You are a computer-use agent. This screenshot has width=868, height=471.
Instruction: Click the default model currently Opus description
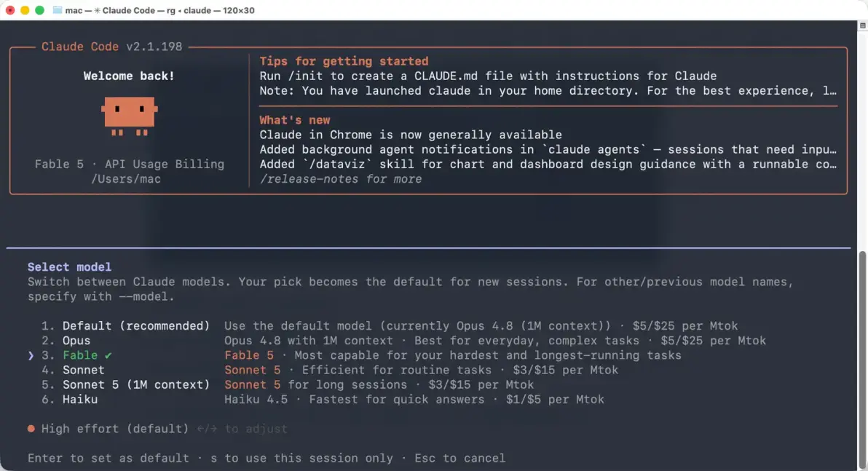[481, 326]
